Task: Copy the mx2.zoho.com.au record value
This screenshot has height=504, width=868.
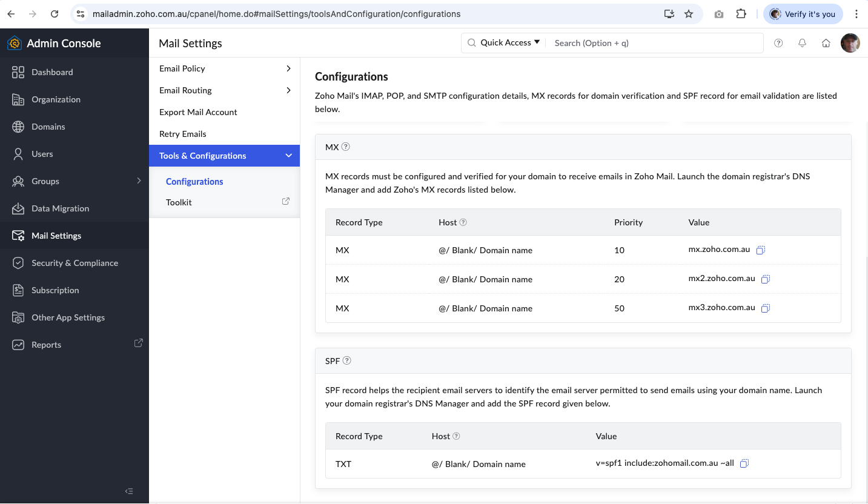Action: [766, 279]
